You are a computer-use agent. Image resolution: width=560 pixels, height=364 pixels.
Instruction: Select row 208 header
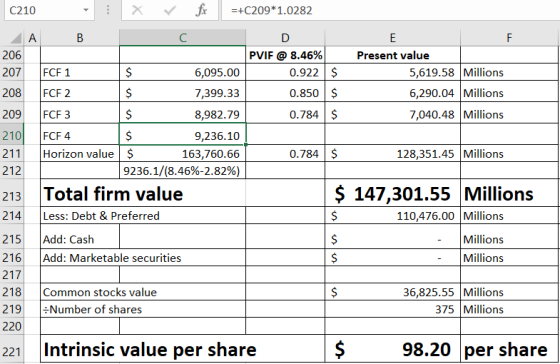point(12,93)
